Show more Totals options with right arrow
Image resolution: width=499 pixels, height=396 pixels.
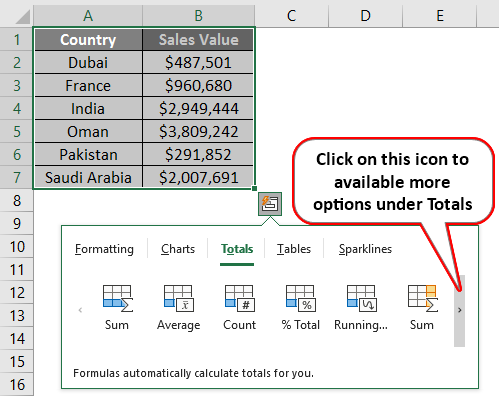tap(459, 310)
